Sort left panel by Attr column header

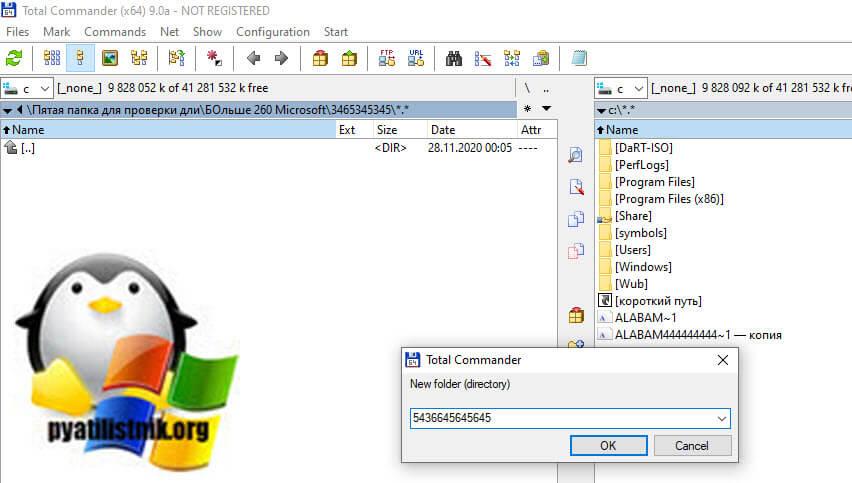tap(537, 130)
